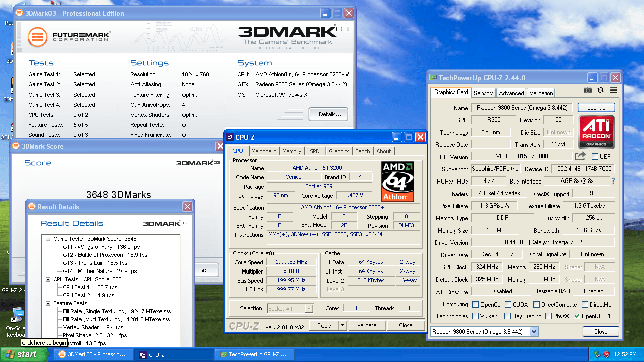644x362 pixels.
Task: Open the About tab in CPU-Z
Action: [384, 151]
